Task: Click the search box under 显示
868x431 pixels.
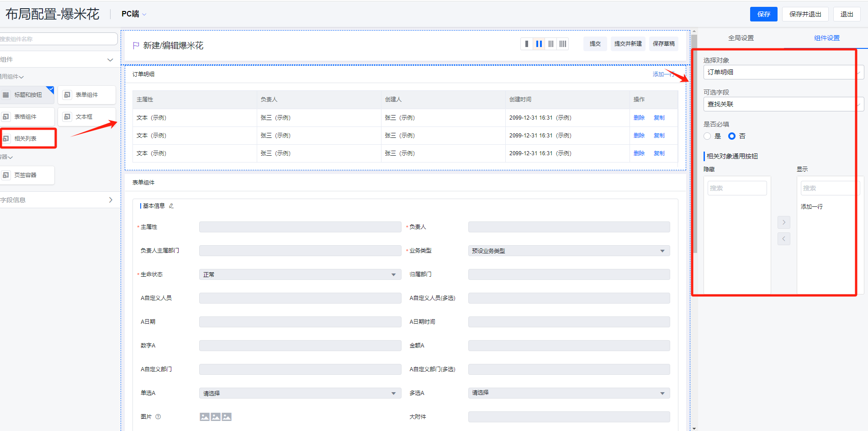Action: [x=830, y=188]
